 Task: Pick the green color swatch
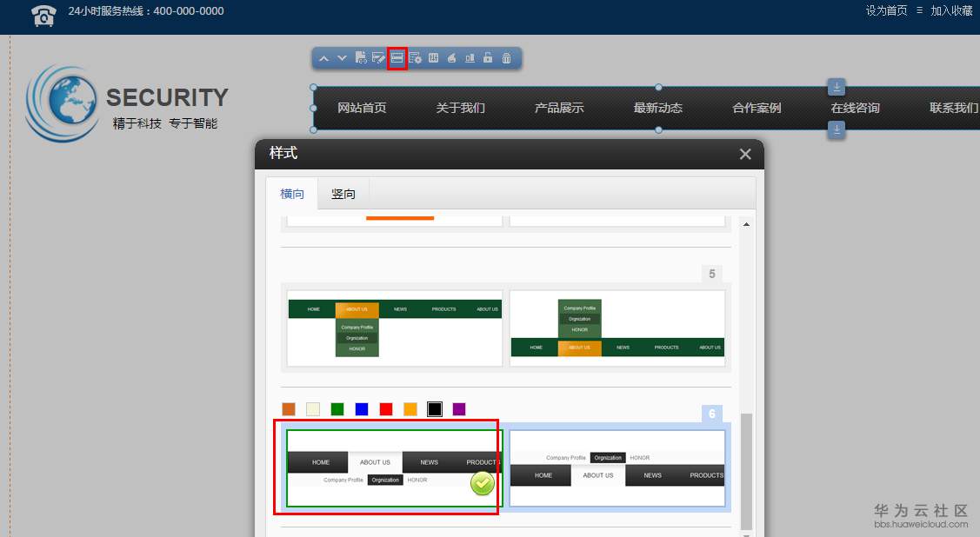click(x=337, y=409)
